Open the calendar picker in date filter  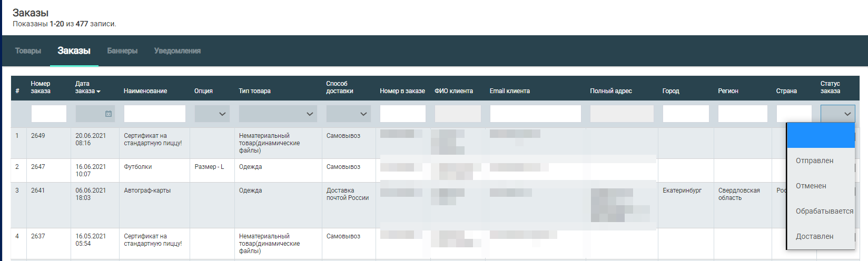click(x=108, y=114)
